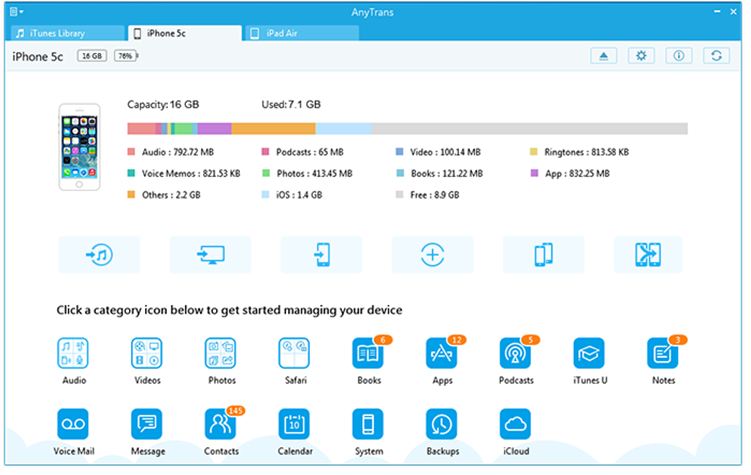Open the Backups category

click(442, 424)
